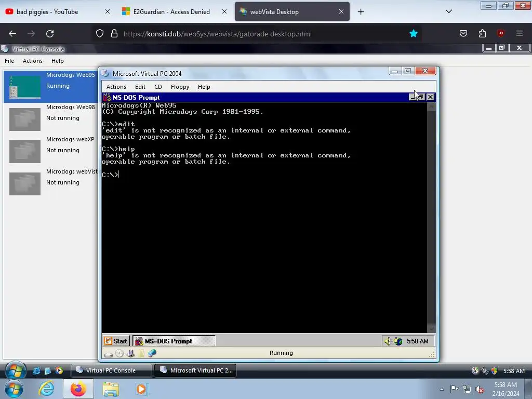Select MS-DOS Prompt in the Web95 taskbar
This screenshot has width=532, height=399.
[174, 341]
